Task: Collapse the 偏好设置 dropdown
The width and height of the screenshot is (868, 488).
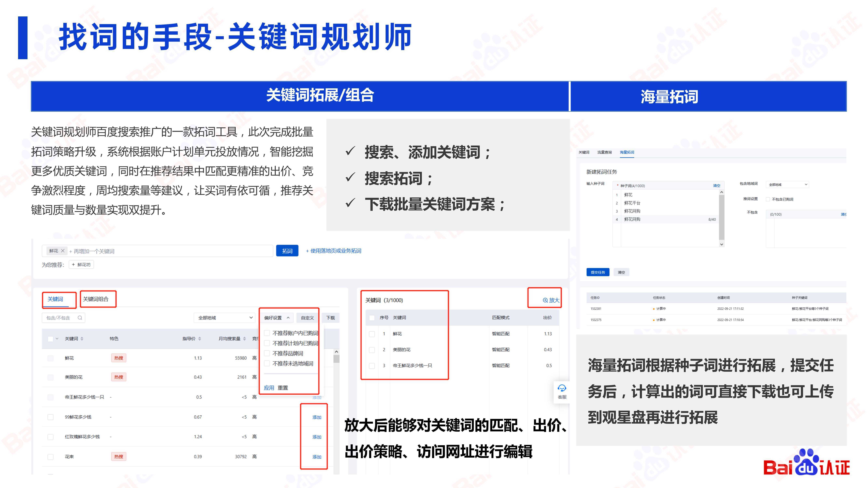Action: pos(277,318)
